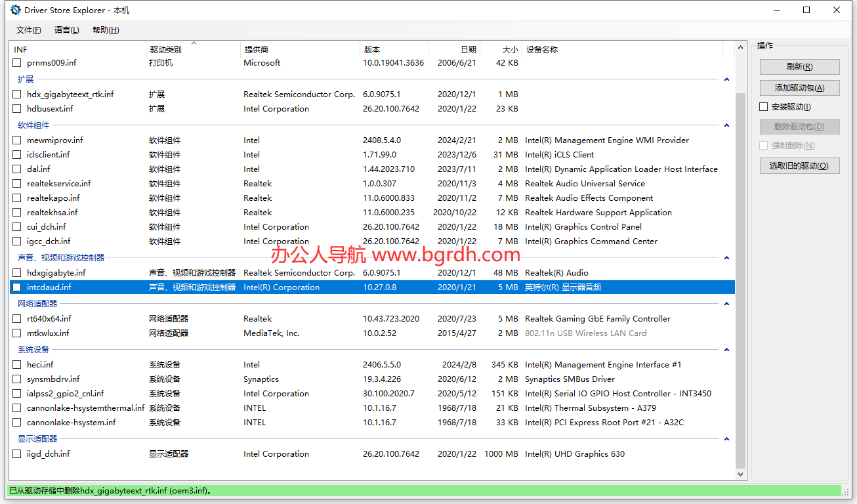Open the 语言(L) menu
This screenshot has width=857, height=504.
[x=66, y=30]
